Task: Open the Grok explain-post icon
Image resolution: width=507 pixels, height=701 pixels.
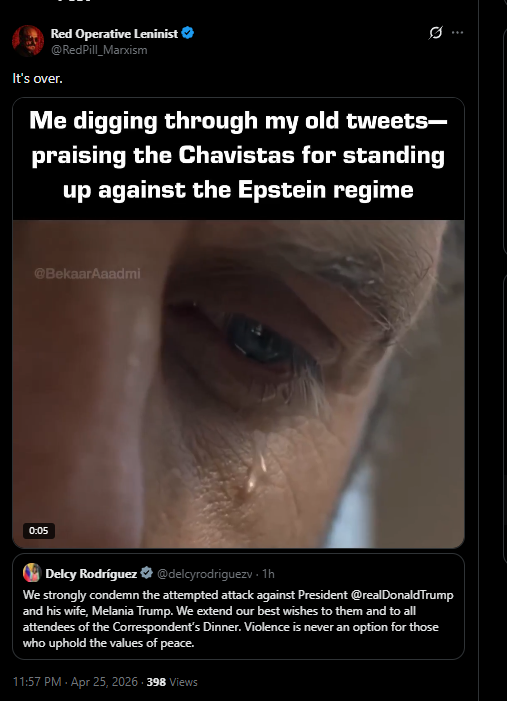Action: point(435,33)
